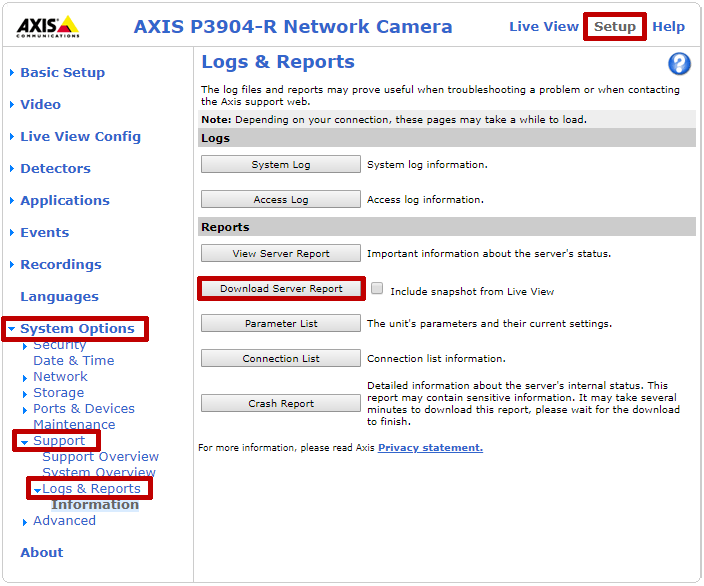Open the Privacy statement link
704x586 pixels.
point(430,447)
